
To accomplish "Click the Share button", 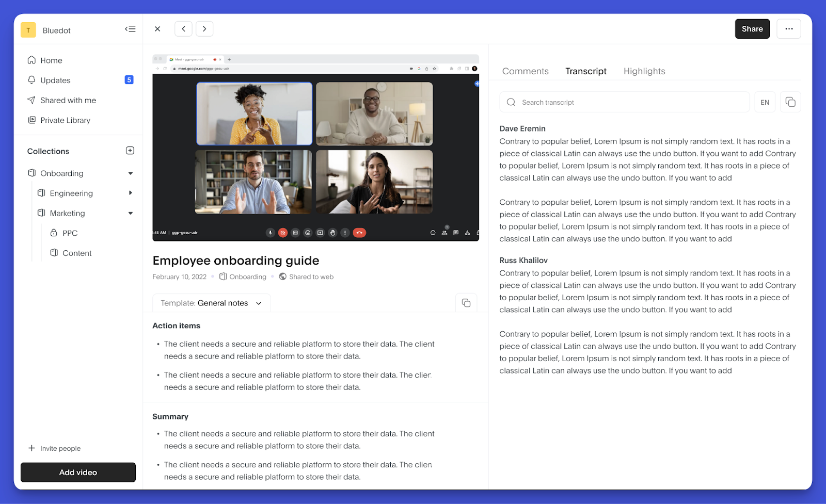I will coord(752,29).
